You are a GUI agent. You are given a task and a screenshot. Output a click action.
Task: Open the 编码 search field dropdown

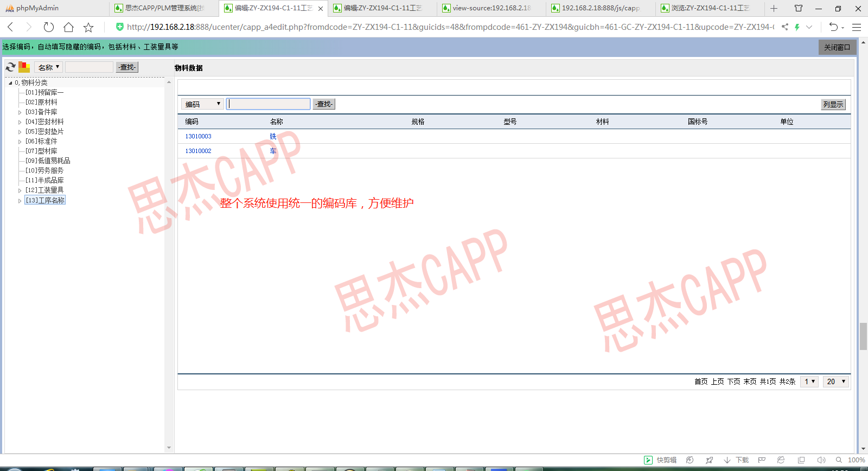click(202, 104)
